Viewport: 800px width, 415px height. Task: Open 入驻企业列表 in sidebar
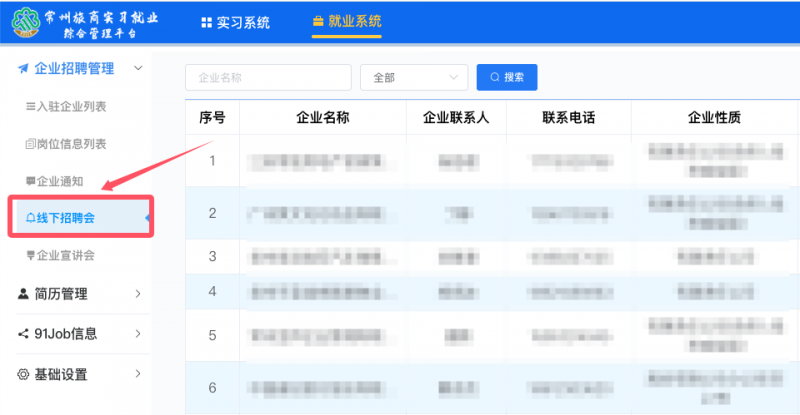pos(66,106)
